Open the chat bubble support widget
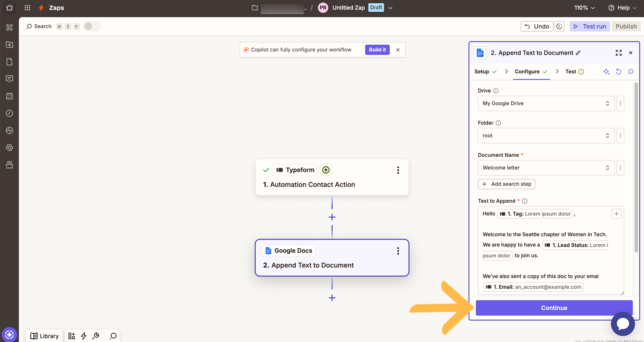 [623, 324]
